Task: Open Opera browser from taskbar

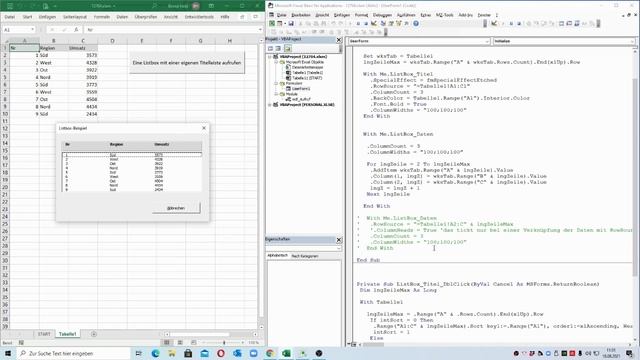Action: pos(221,353)
